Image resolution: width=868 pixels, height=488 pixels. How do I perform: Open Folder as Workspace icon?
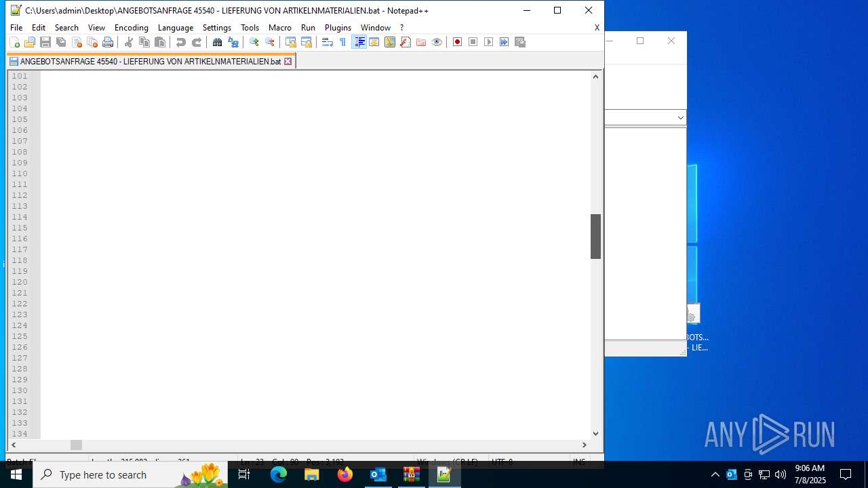(421, 42)
